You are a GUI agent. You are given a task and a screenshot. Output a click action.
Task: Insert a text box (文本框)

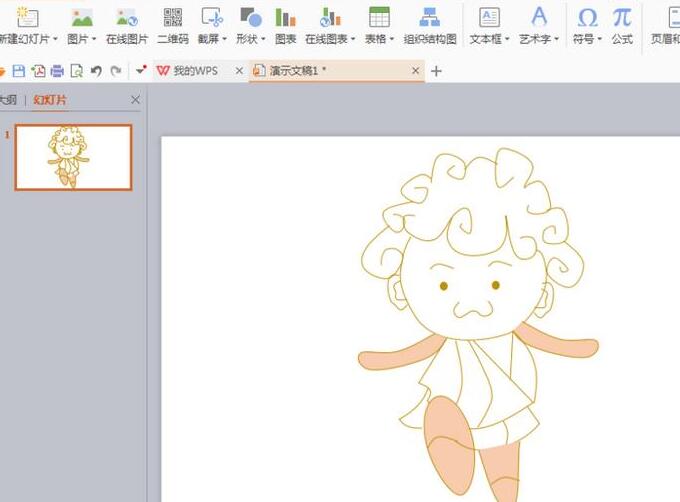pos(489,17)
